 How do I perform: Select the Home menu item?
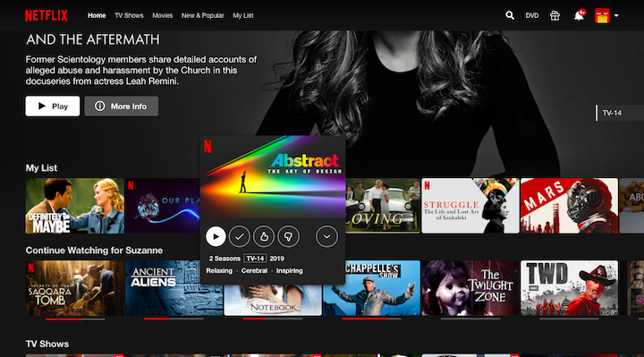(x=97, y=15)
